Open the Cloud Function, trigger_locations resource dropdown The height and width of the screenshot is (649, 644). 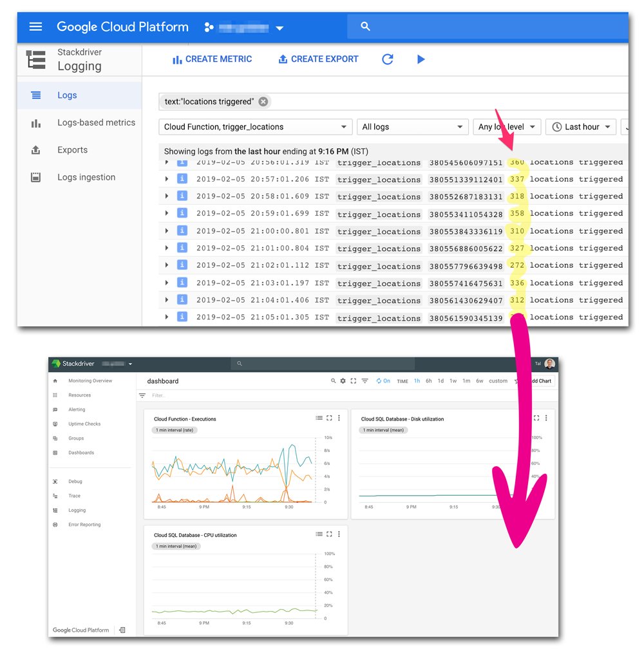[256, 127]
